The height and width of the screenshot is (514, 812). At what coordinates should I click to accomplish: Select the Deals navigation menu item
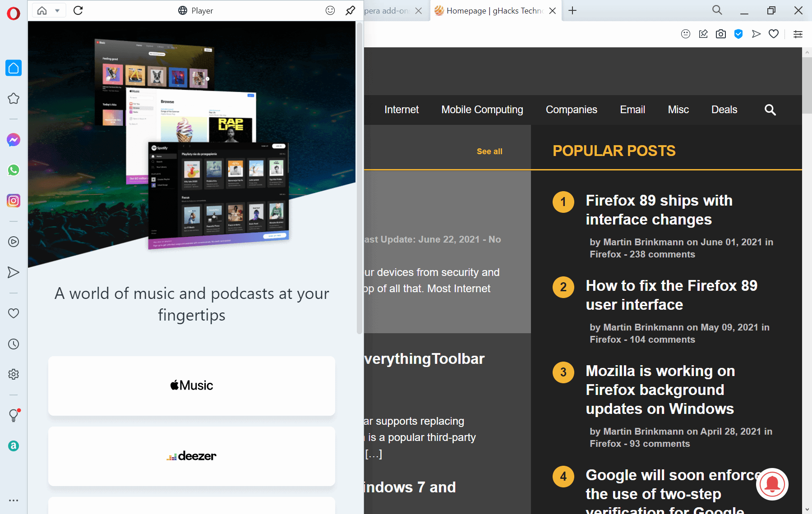click(724, 110)
